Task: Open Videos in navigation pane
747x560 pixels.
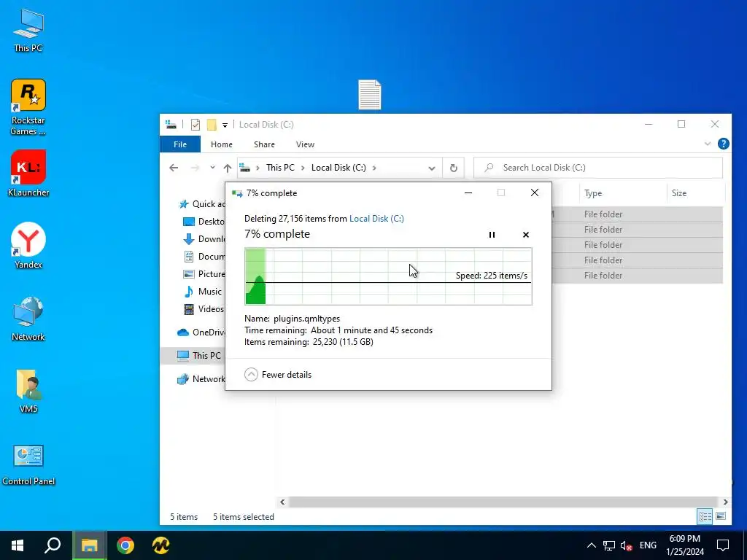Action: [204, 309]
